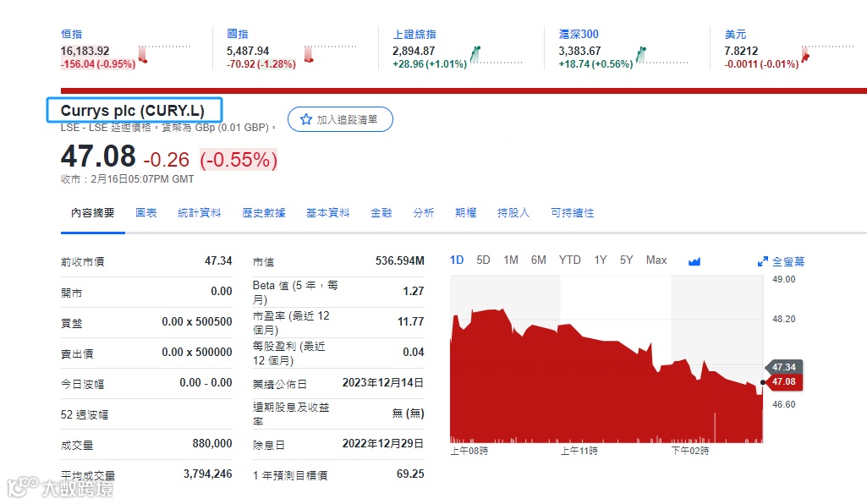The height and width of the screenshot is (504, 867).
Task: Open the 歷史數據 historical data tab
Action: [264, 213]
